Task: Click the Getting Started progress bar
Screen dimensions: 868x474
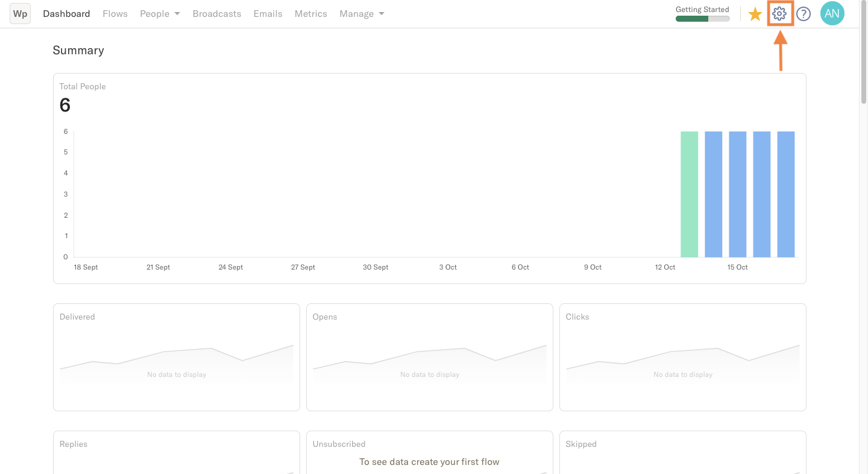Action: click(x=703, y=19)
